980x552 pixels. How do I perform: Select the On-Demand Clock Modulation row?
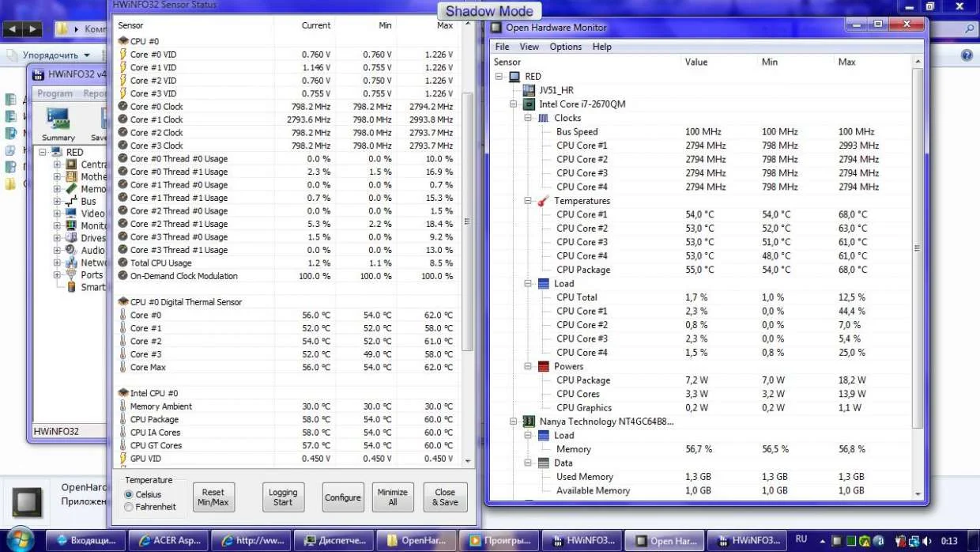pos(287,276)
